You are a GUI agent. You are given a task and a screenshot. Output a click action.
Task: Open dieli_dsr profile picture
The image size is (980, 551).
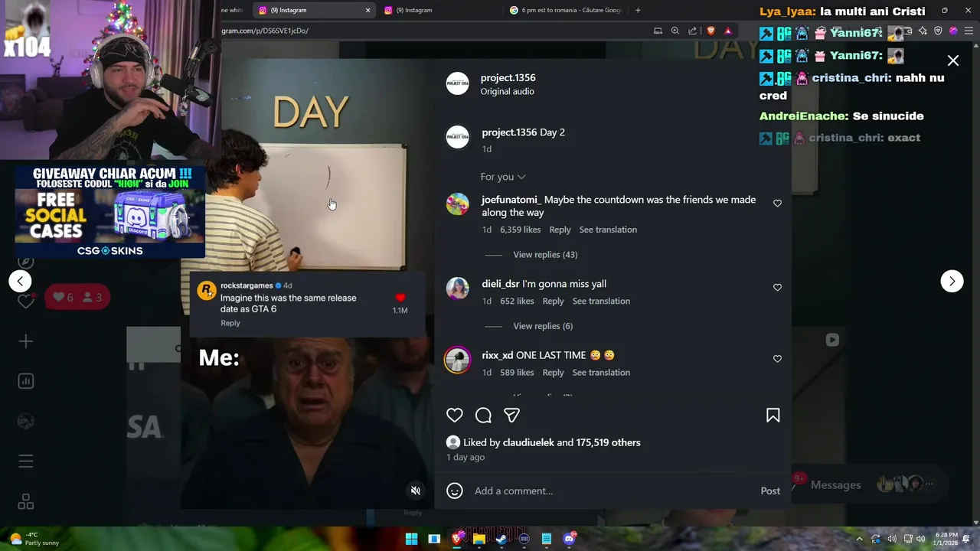point(457,289)
